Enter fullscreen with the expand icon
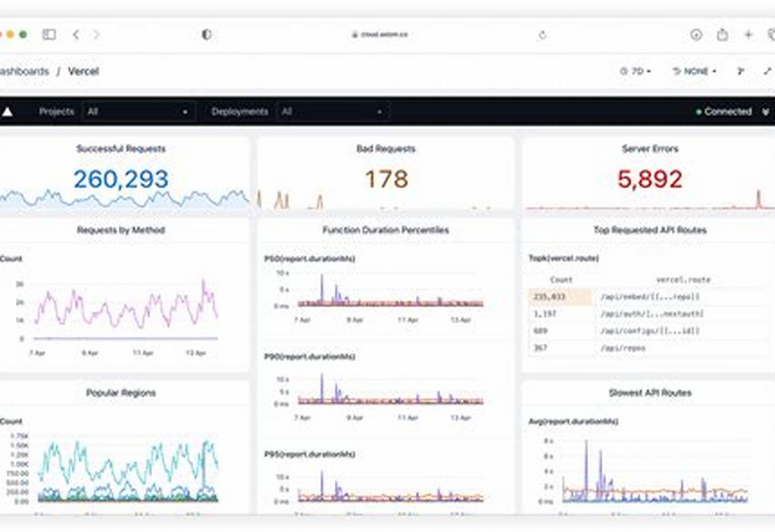The height and width of the screenshot is (532, 775). 767,71
